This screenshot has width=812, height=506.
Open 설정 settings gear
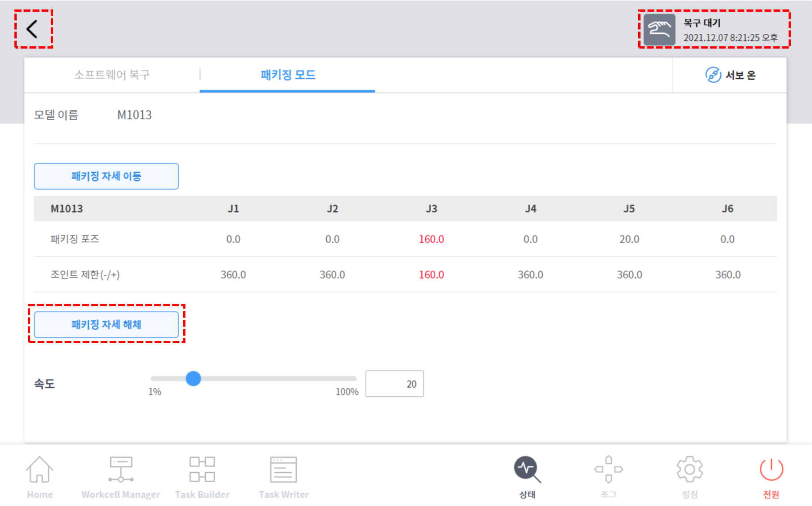(690, 477)
